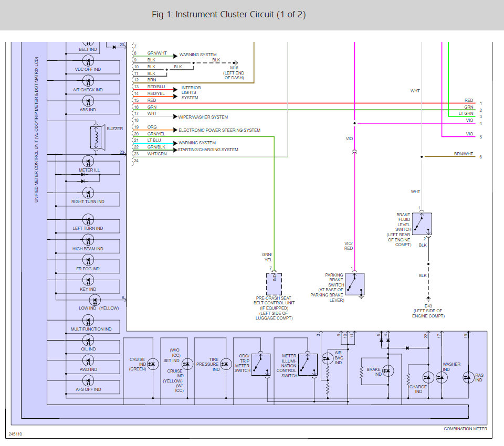Viewport: 504px width, 446px height.
Task: Click the parking brake switch symbol
Action: point(355,284)
